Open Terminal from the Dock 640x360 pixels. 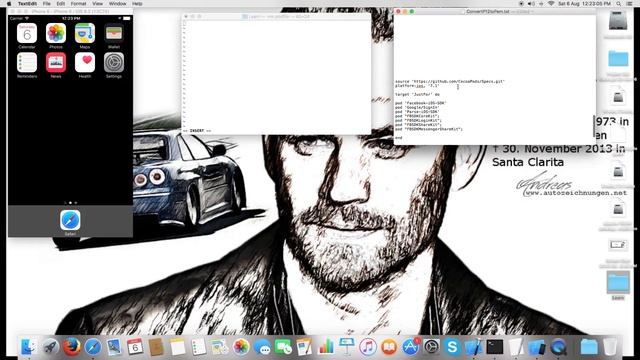[x=495, y=347]
